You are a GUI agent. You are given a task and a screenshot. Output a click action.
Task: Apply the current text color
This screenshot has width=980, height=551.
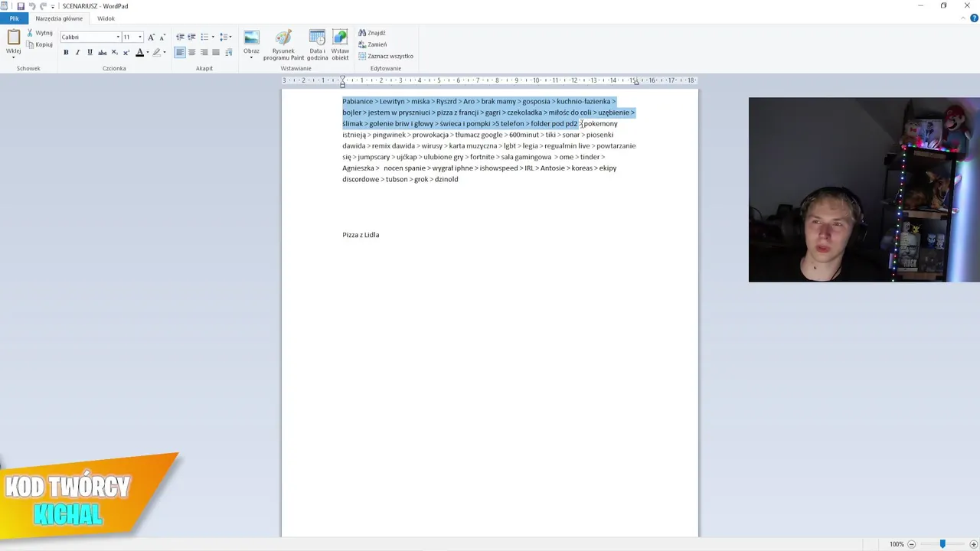coord(139,53)
